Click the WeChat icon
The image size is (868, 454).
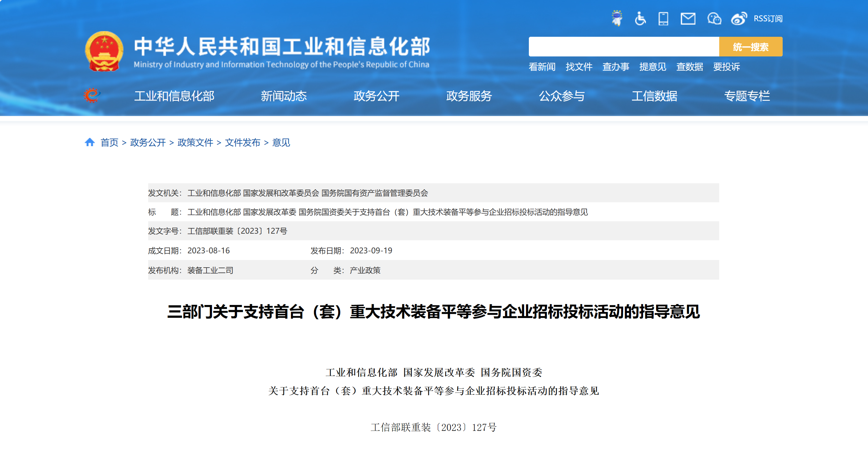(714, 18)
